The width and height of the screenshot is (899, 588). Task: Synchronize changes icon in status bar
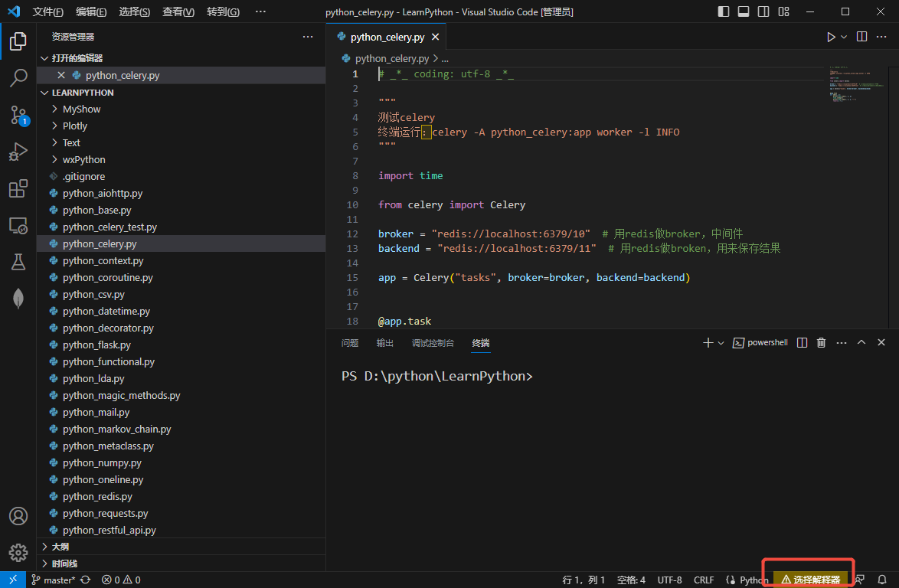pos(86,580)
